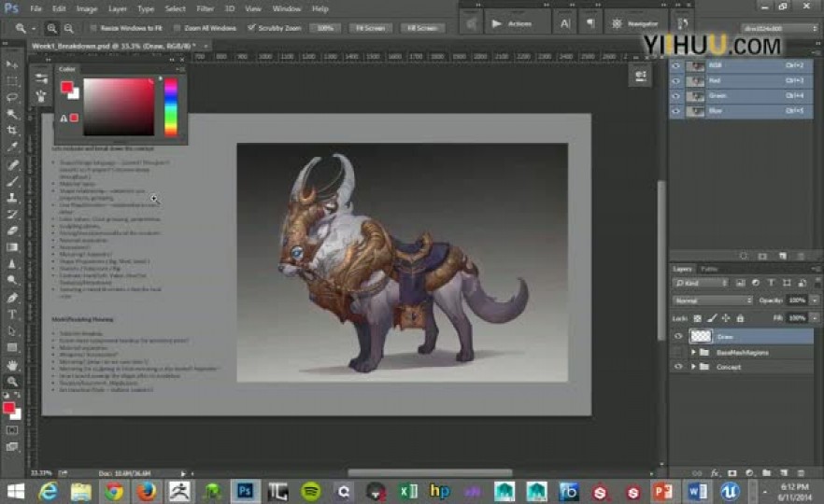This screenshot has width=824, height=504.
Task: Hide the Draw layer
Action: tap(678, 337)
